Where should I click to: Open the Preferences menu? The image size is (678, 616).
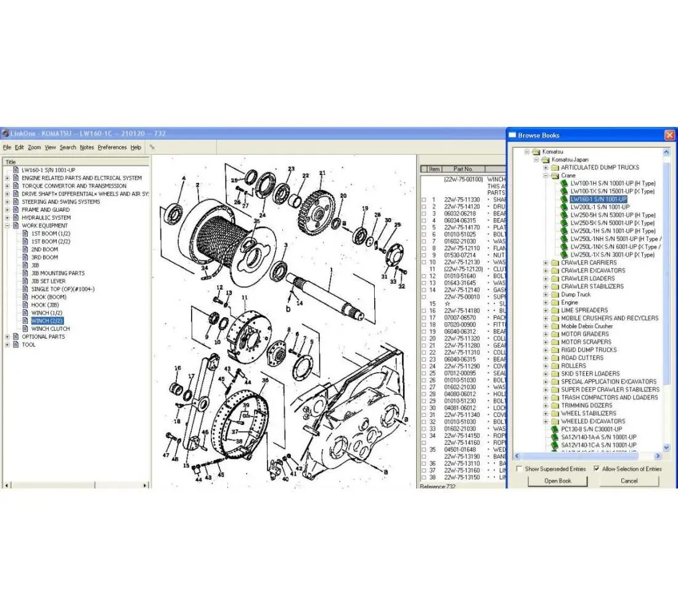pos(112,147)
